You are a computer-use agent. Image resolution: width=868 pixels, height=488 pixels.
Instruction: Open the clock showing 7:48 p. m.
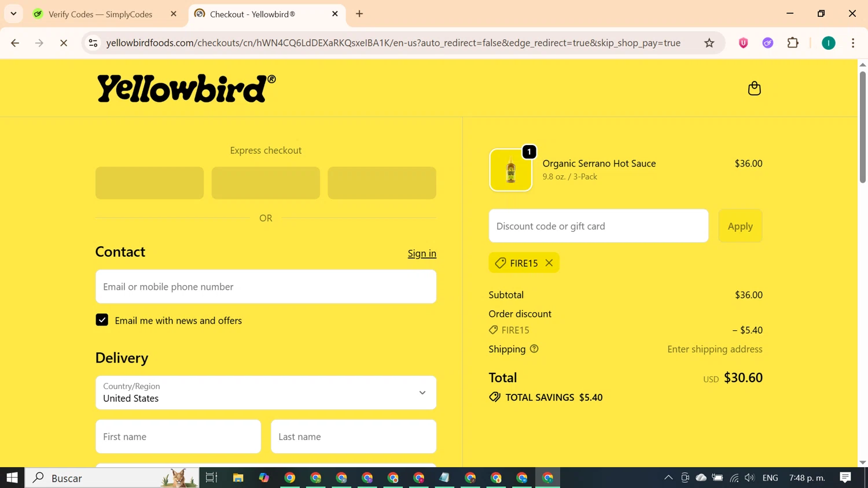tap(807, 478)
